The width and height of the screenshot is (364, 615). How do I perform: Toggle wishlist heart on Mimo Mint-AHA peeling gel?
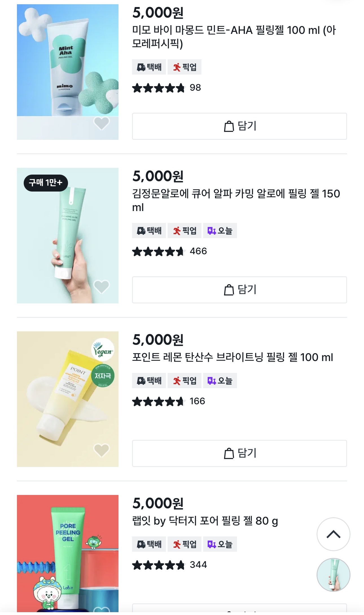(101, 123)
